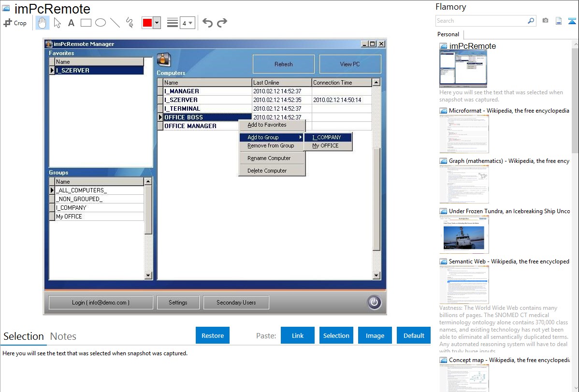Click the snapshot icon beside Microformat title
Image resolution: width=579 pixels, height=392 pixels.
click(443, 111)
